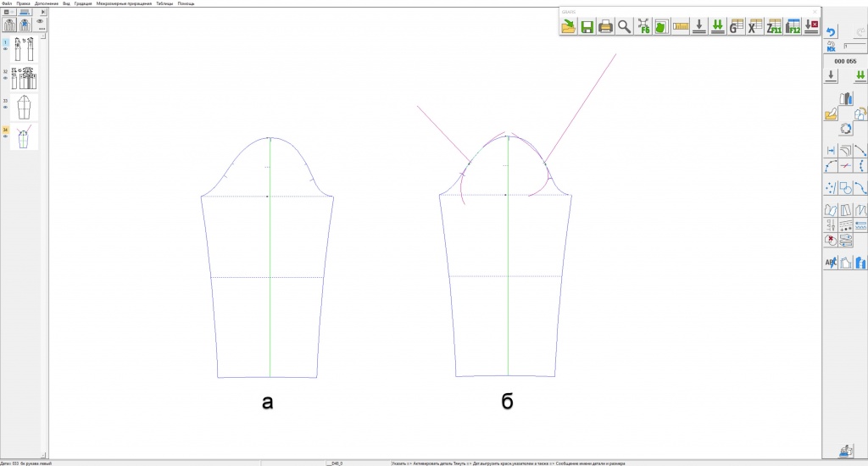
Task: Click the fit-to-view F6 icon
Action: (643, 26)
